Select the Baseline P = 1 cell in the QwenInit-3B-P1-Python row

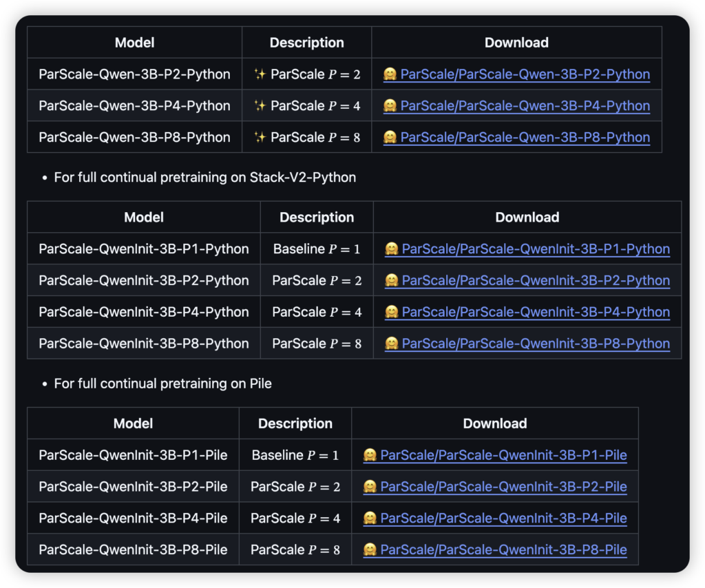point(317,249)
